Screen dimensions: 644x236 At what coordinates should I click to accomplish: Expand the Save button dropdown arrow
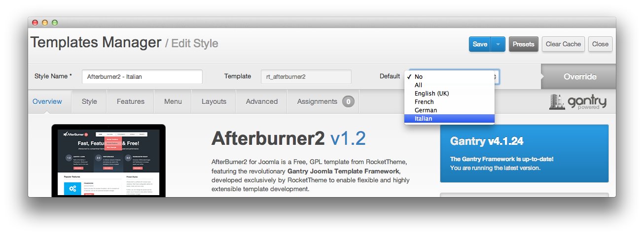498,44
